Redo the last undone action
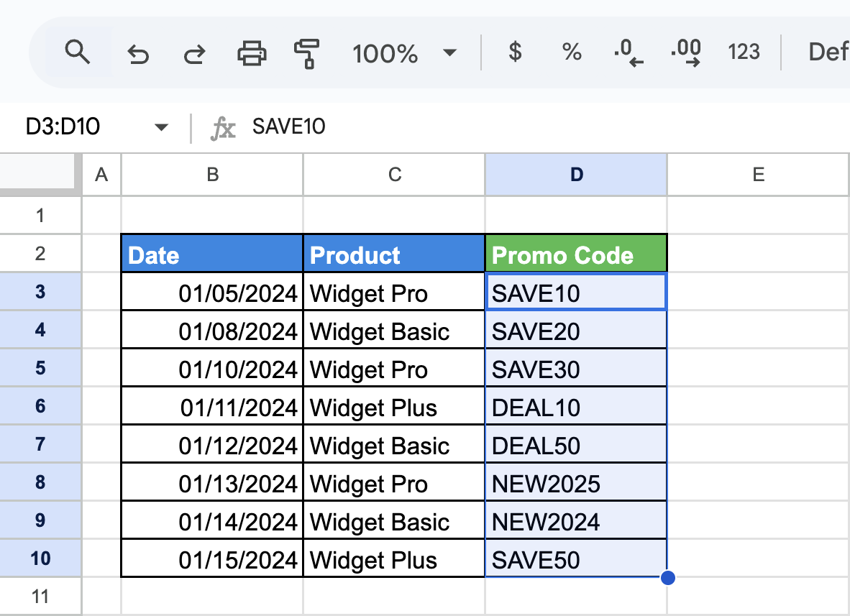 (x=195, y=54)
